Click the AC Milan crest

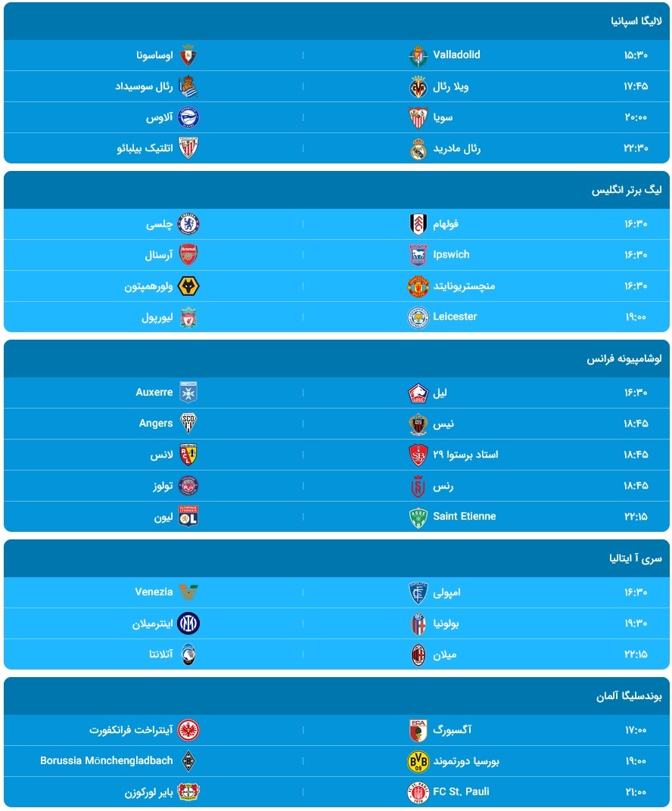(418, 654)
